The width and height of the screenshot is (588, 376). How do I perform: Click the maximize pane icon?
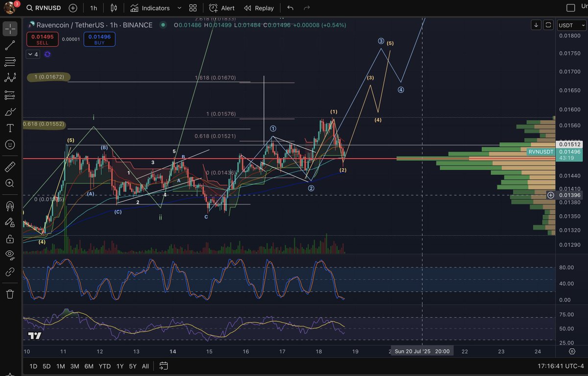[548, 25]
